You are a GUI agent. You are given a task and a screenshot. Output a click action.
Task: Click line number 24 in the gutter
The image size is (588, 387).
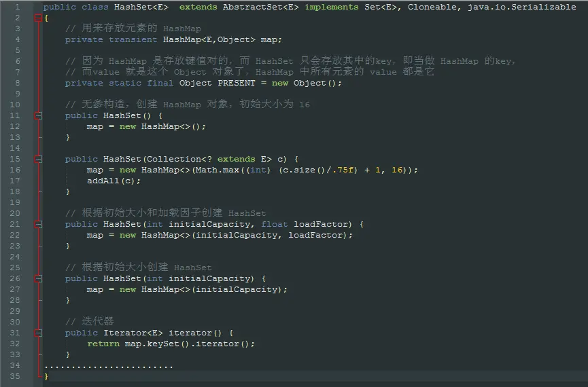click(15, 257)
